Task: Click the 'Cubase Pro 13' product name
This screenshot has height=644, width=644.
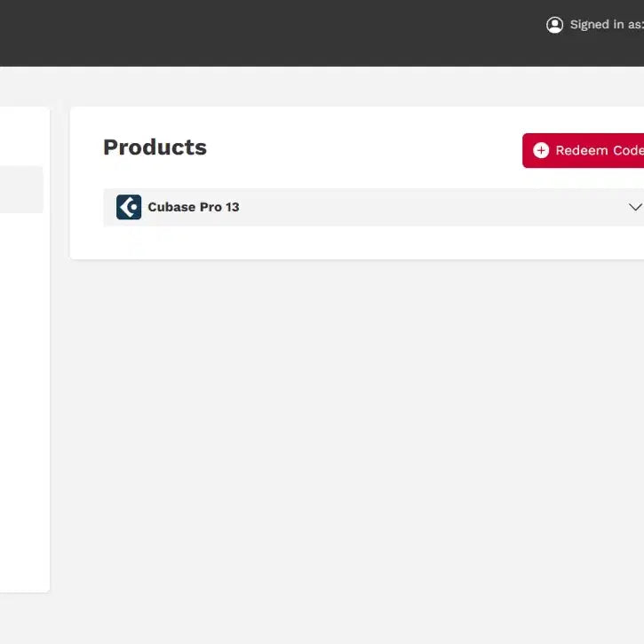Action: [x=194, y=207]
